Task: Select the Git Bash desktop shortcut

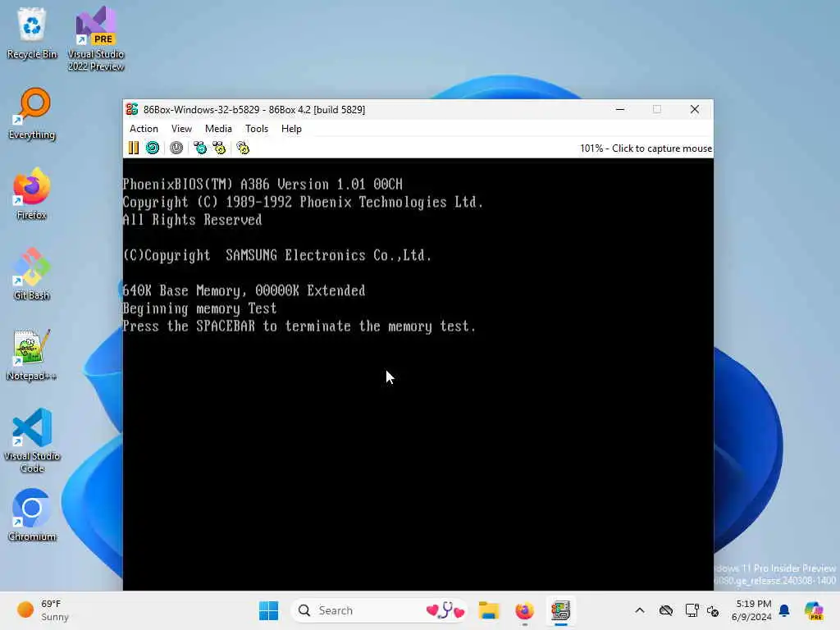Action: point(32,274)
